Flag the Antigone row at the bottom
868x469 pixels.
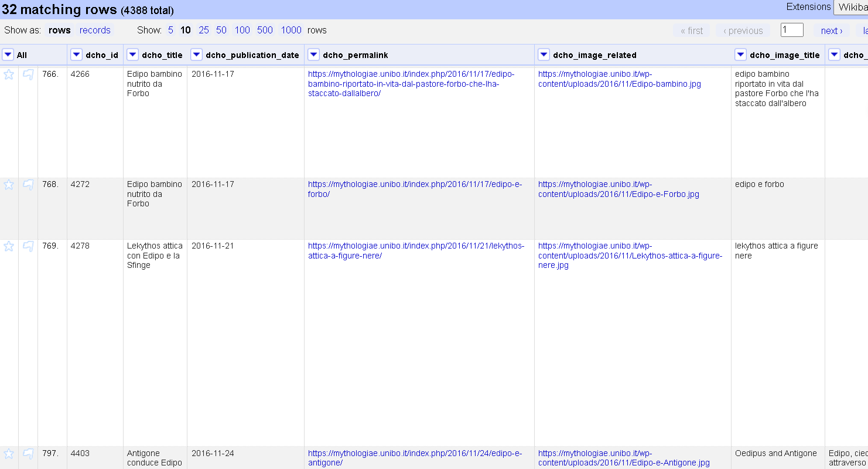tap(28, 453)
